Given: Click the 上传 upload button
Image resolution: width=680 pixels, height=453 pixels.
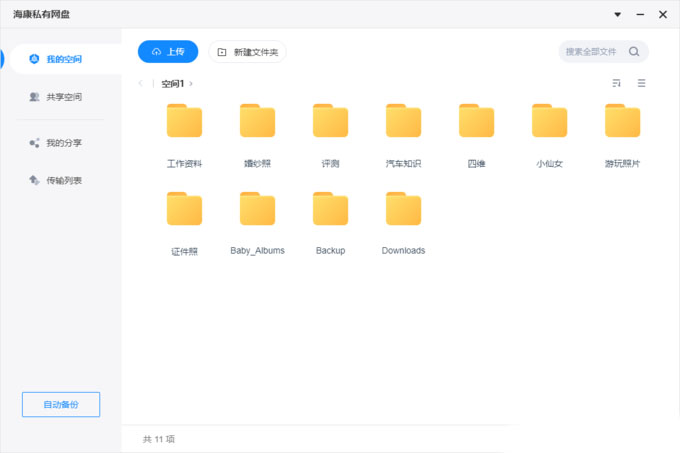Looking at the screenshot, I should (167, 52).
